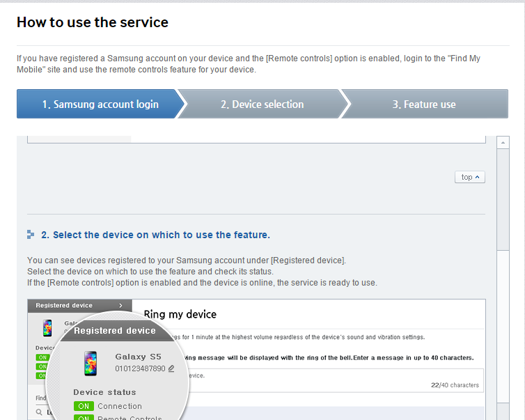Click the scrollbar up arrow in the guide pane

[503, 142]
